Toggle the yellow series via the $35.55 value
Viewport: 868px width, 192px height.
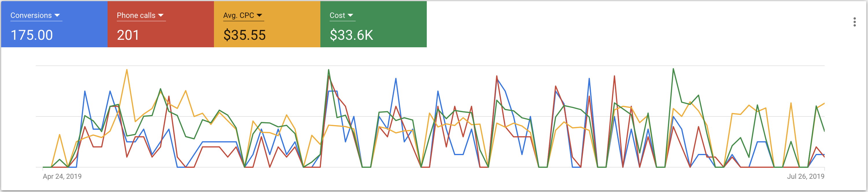coord(244,35)
